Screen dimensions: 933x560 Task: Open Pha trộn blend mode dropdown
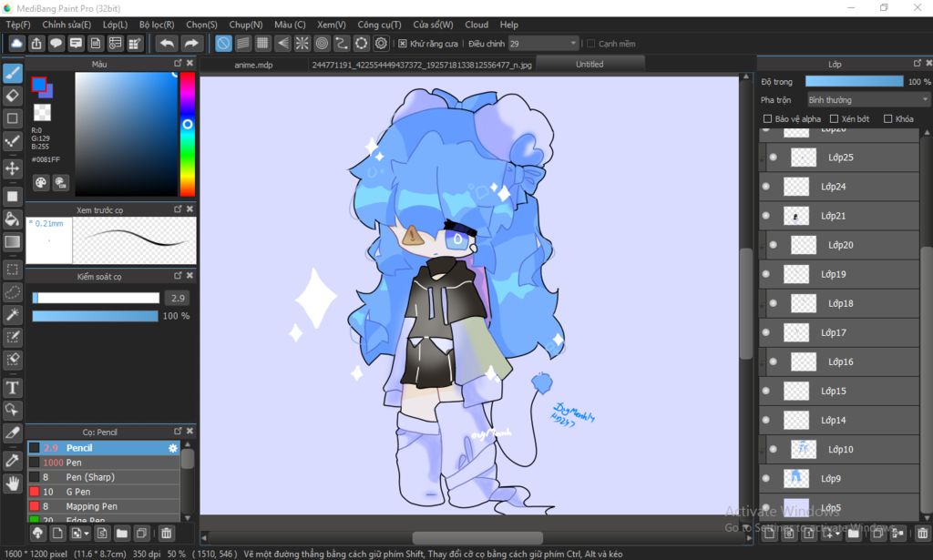tap(868, 100)
